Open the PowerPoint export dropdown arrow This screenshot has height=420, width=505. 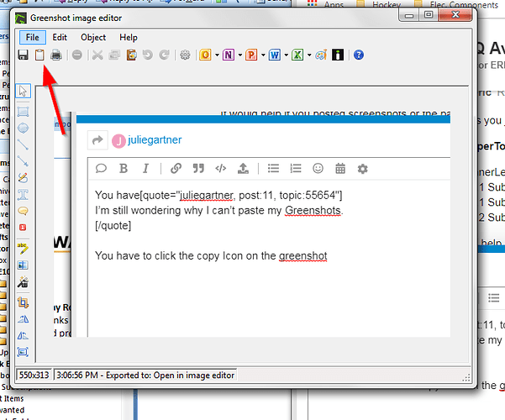[x=263, y=55]
